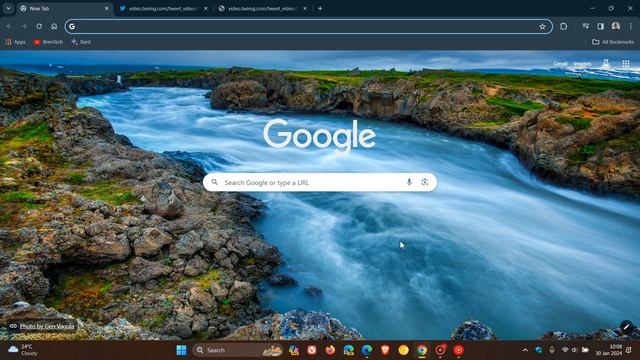
Task: Launch Firefox from the taskbar
Action: (330, 350)
